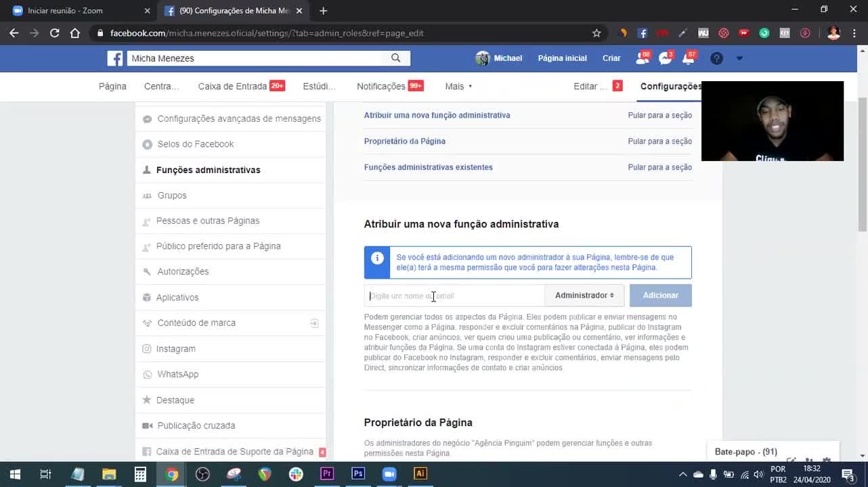868x487 pixels.
Task: Open the Editar tab with 2 badge
Action: pos(598,87)
